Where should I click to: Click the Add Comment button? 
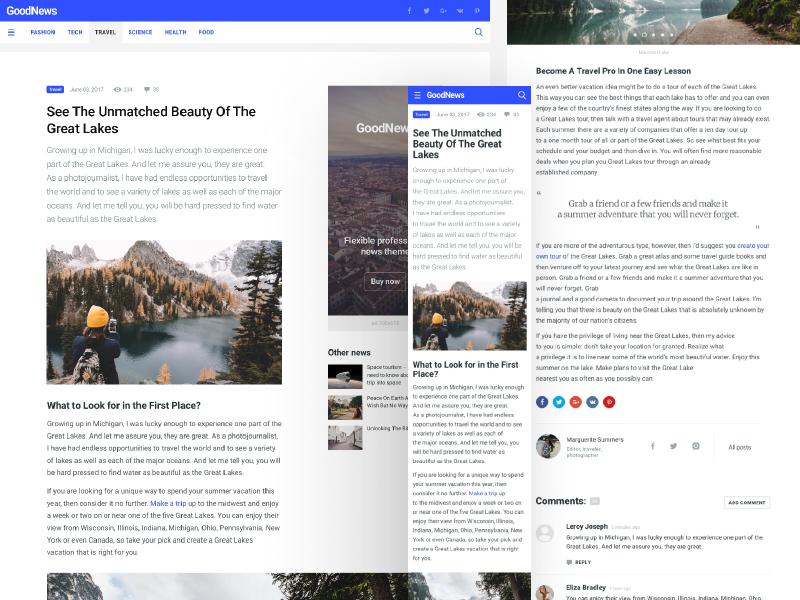click(x=746, y=503)
